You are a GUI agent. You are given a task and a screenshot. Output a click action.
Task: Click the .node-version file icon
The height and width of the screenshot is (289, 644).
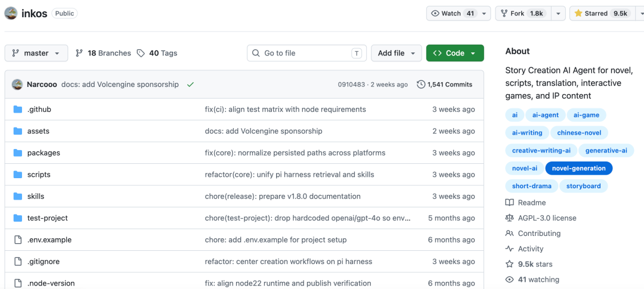click(18, 284)
